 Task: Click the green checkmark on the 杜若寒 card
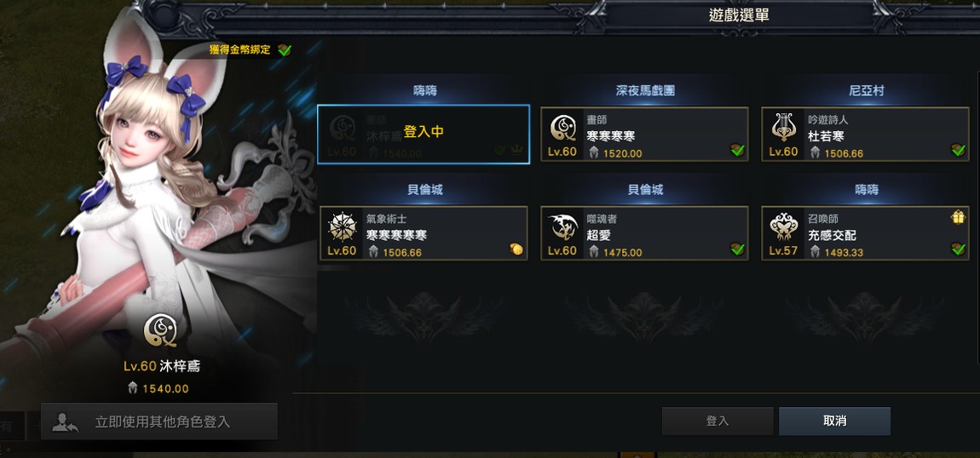(x=958, y=150)
